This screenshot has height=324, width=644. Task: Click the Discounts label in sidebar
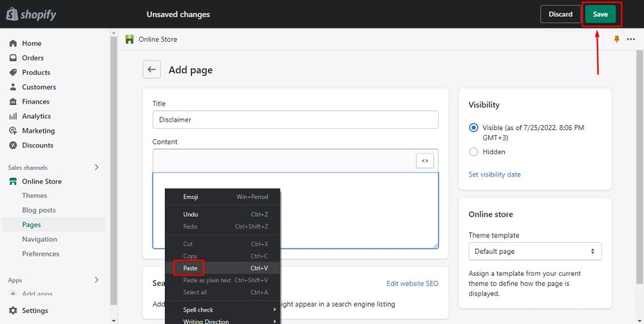(x=38, y=145)
